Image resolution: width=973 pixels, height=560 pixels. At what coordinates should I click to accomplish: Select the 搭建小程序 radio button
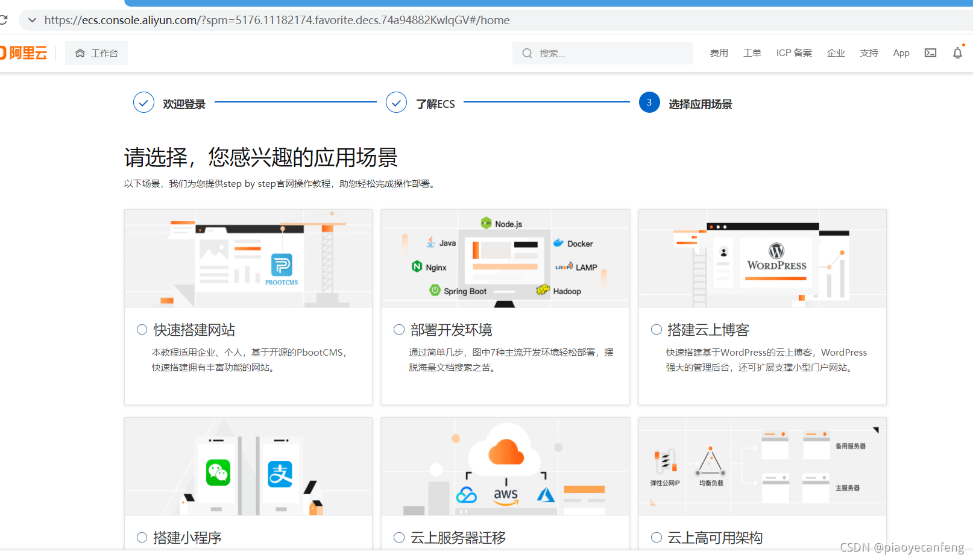(142, 538)
